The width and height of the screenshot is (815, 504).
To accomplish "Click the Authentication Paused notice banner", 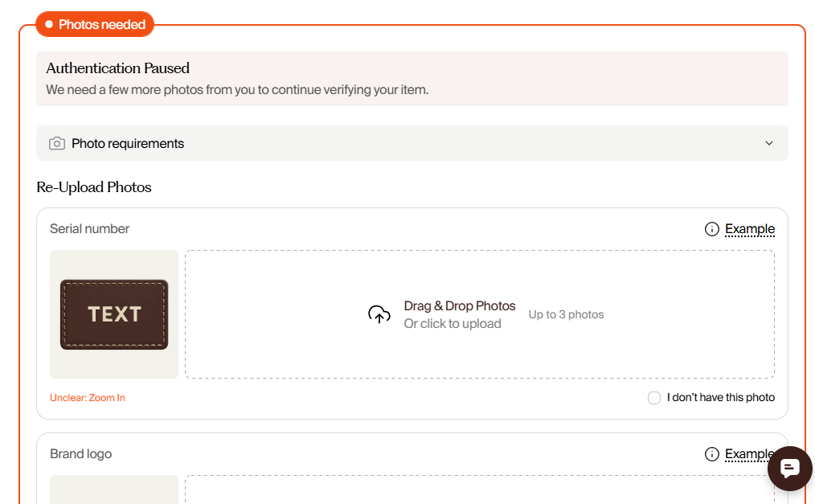I will coord(412,79).
